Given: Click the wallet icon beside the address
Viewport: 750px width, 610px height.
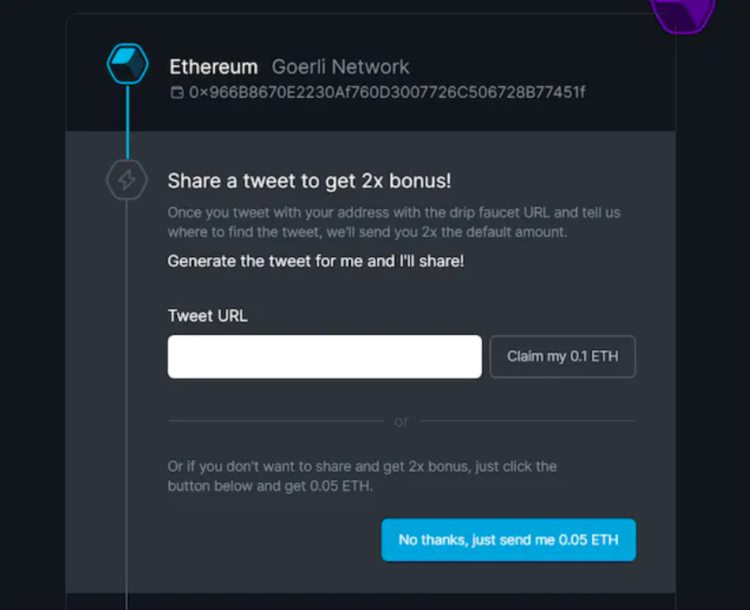Looking at the screenshot, I should pos(177,93).
